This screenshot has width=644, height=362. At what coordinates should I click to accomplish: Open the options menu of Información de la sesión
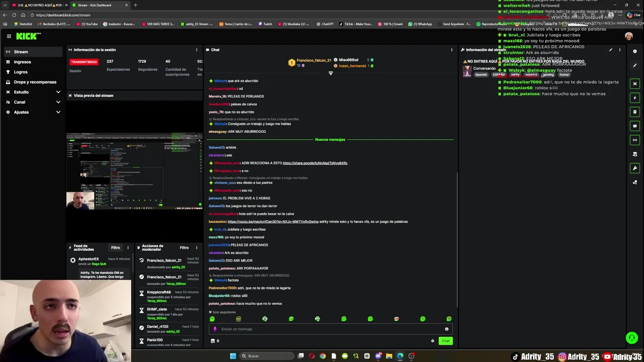[x=197, y=50]
